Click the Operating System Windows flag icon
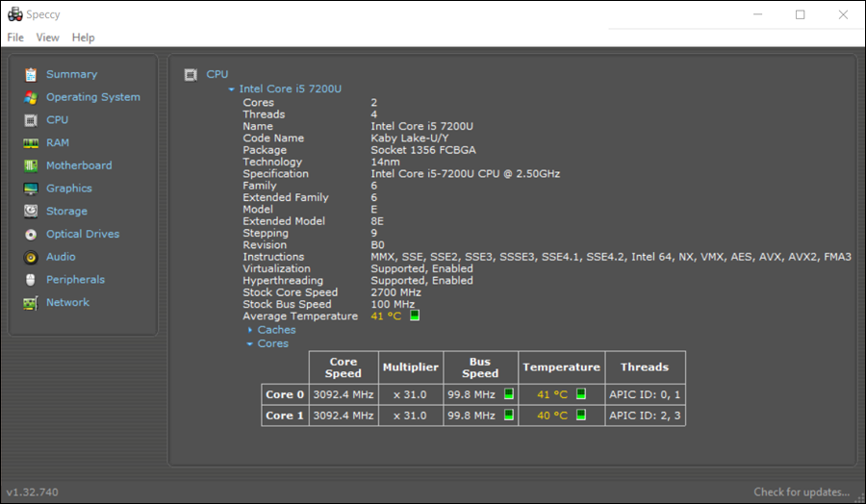Screen dimensions: 866x504 click(x=31, y=97)
